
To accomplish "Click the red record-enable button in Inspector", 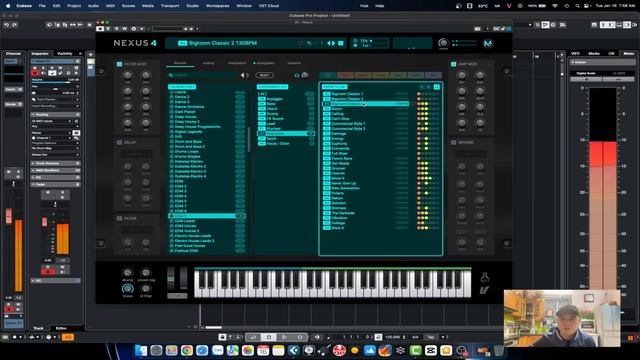I will [x=35, y=73].
